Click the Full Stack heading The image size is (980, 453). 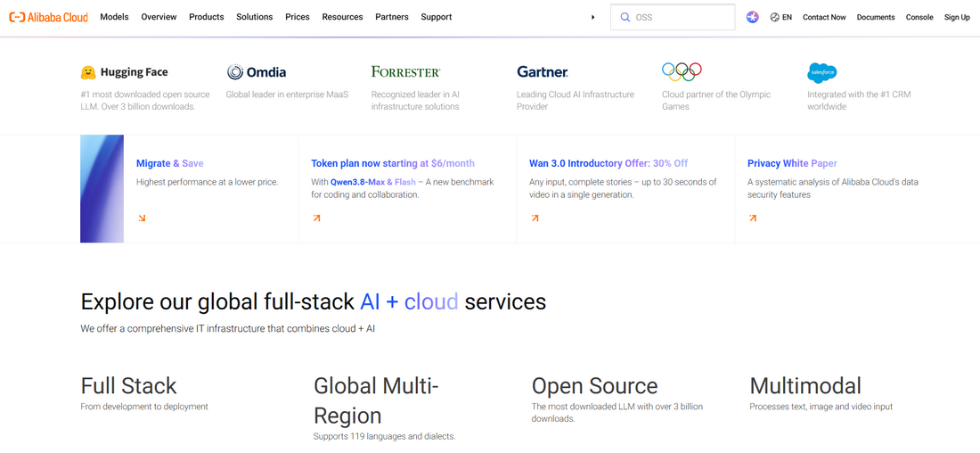point(129,385)
